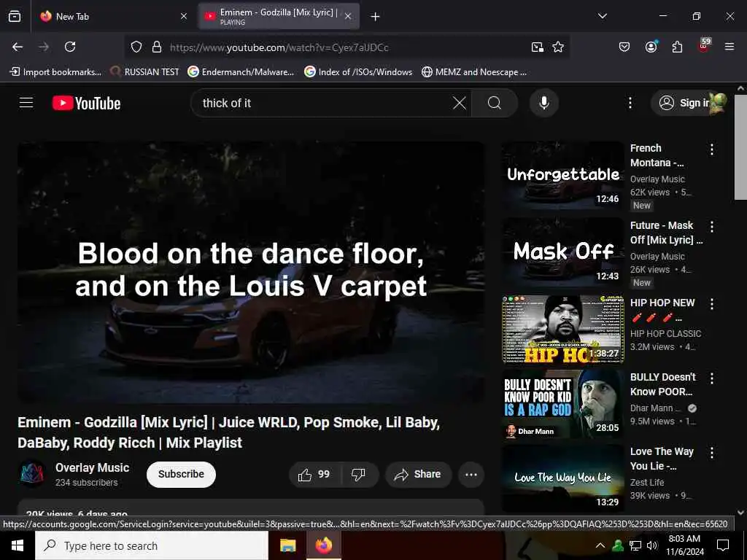Image resolution: width=747 pixels, height=560 pixels.
Task: Open RUSSIAN TEST bookmark
Action: pos(145,72)
